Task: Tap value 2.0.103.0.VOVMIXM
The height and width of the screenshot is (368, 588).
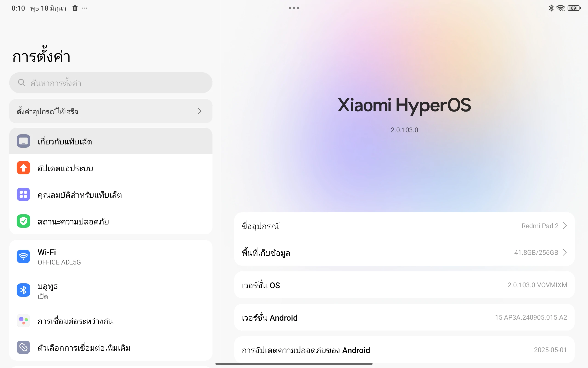Action: click(x=537, y=285)
